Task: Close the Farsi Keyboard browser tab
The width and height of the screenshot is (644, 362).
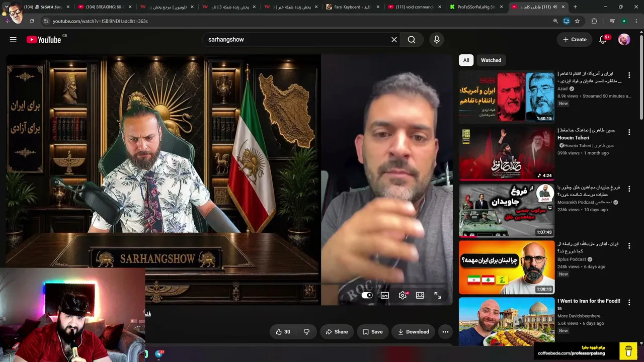Action: pyautogui.click(x=377, y=7)
